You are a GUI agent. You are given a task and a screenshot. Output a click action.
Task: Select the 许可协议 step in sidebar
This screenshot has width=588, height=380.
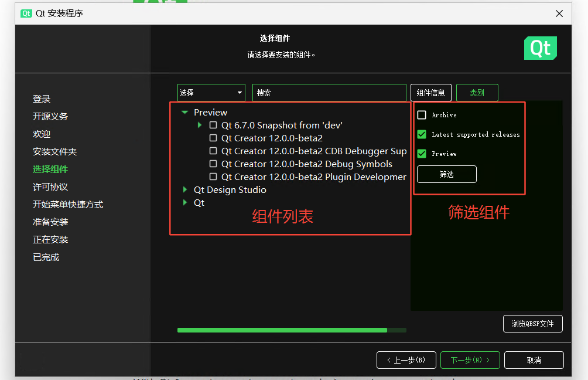[50, 186]
